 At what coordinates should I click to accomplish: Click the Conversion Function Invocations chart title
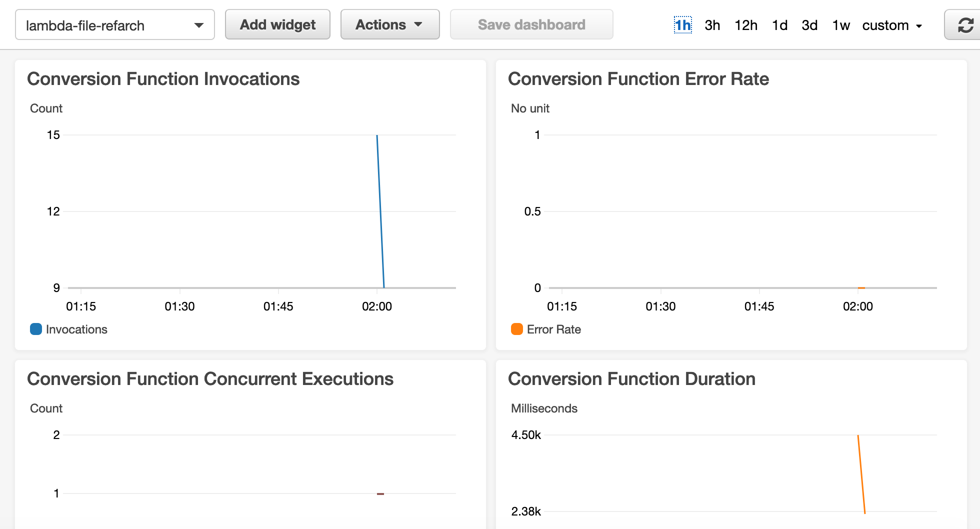[x=163, y=78]
